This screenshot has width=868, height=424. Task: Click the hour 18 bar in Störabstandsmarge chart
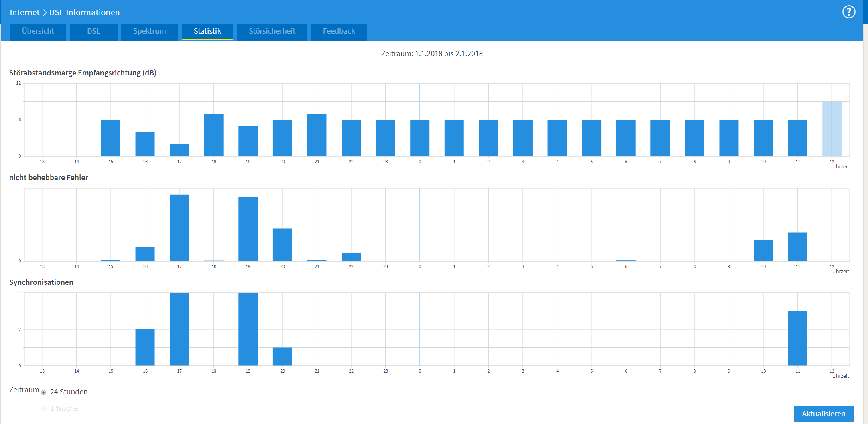coord(214,135)
